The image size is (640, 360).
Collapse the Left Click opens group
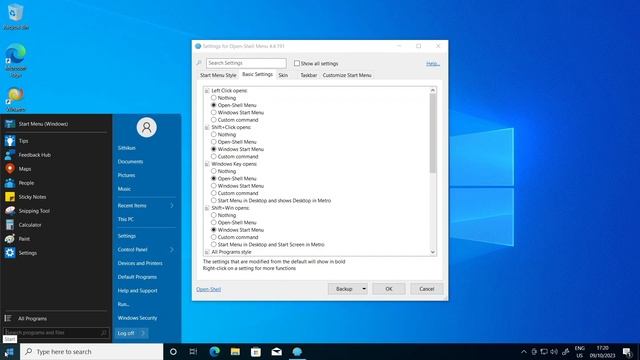click(207, 91)
